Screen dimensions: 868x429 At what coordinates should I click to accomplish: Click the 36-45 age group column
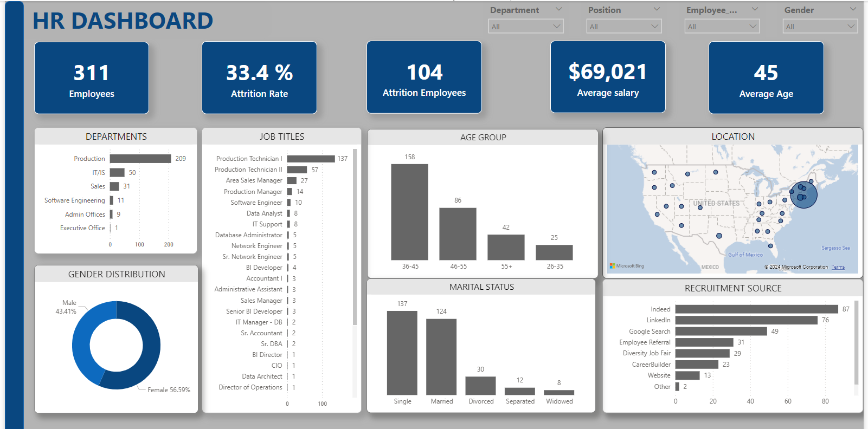click(x=409, y=212)
